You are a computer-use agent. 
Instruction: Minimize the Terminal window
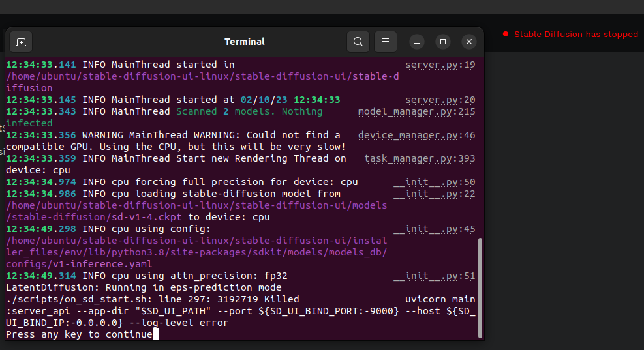416,42
